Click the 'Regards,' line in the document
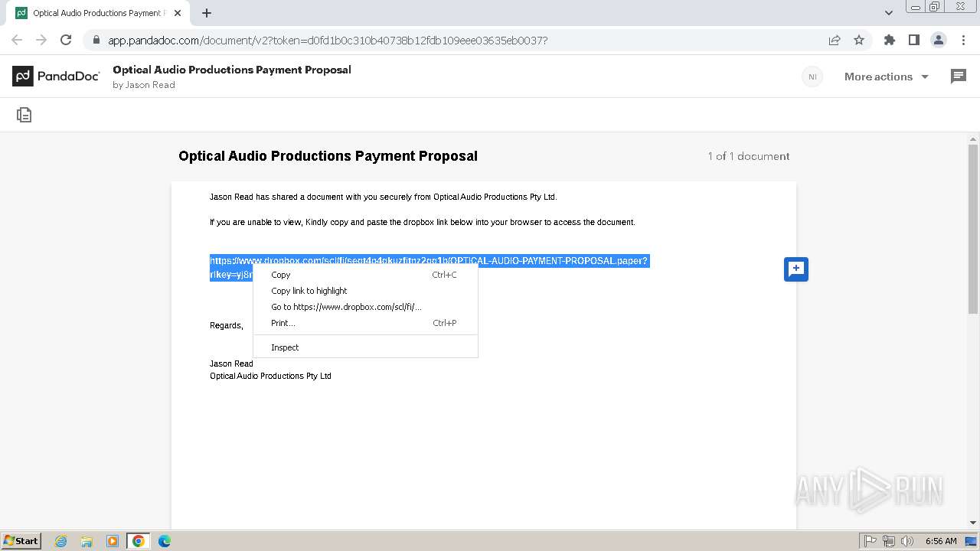Image resolution: width=980 pixels, height=551 pixels. [x=227, y=325]
